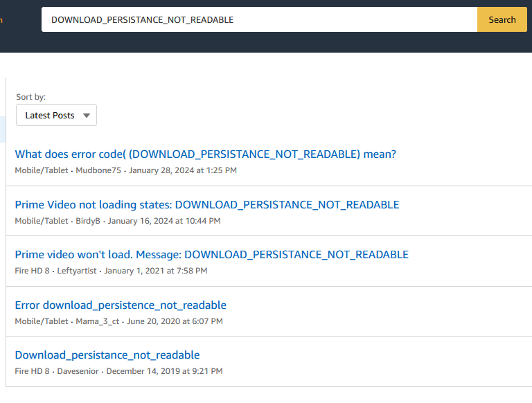
Task: Select Mobile/Tablet category under Mudbone75's post
Action: click(x=42, y=170)
